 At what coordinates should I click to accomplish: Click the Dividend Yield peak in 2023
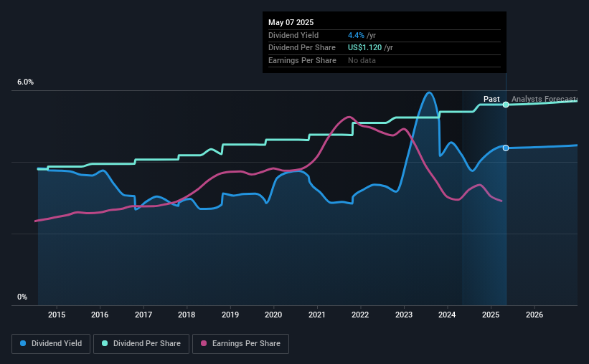click(429, 92)
